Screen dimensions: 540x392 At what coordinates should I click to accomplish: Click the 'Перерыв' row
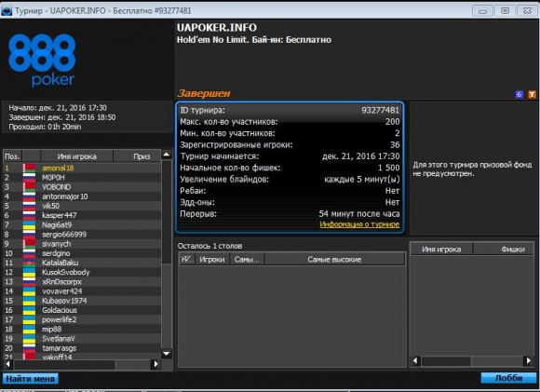(290, 214)
